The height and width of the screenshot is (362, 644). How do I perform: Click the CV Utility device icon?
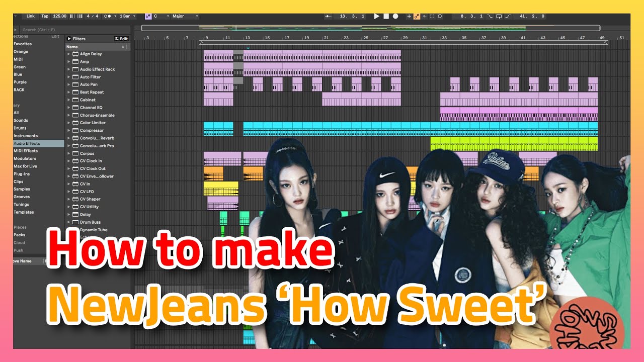[x=75, y=207]
